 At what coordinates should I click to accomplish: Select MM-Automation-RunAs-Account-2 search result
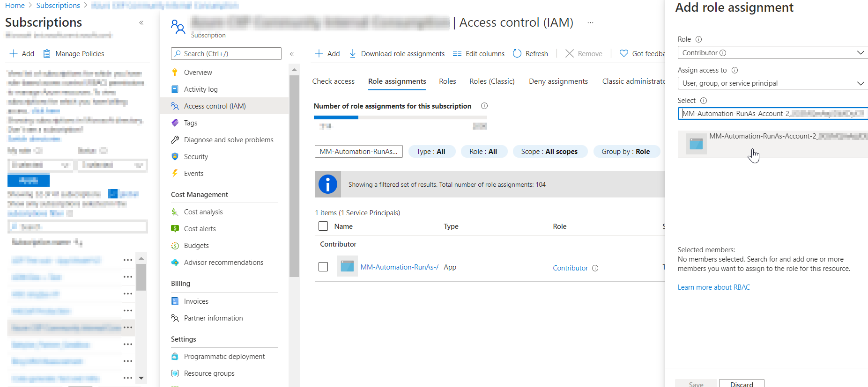(773, 144)
